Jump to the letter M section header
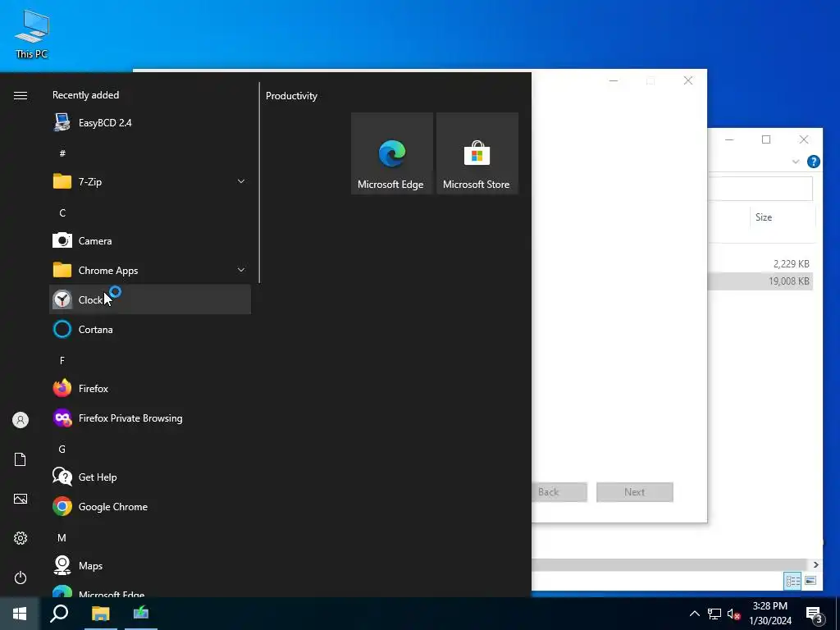Image resolution: width=840 pixels, height=630 pixels. click(x=62, y=537)
